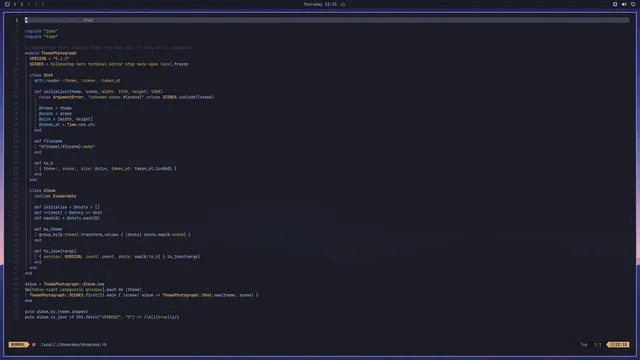Click the def to_h line
This screenshot has width=640, height=360.
tap(43, 163)
